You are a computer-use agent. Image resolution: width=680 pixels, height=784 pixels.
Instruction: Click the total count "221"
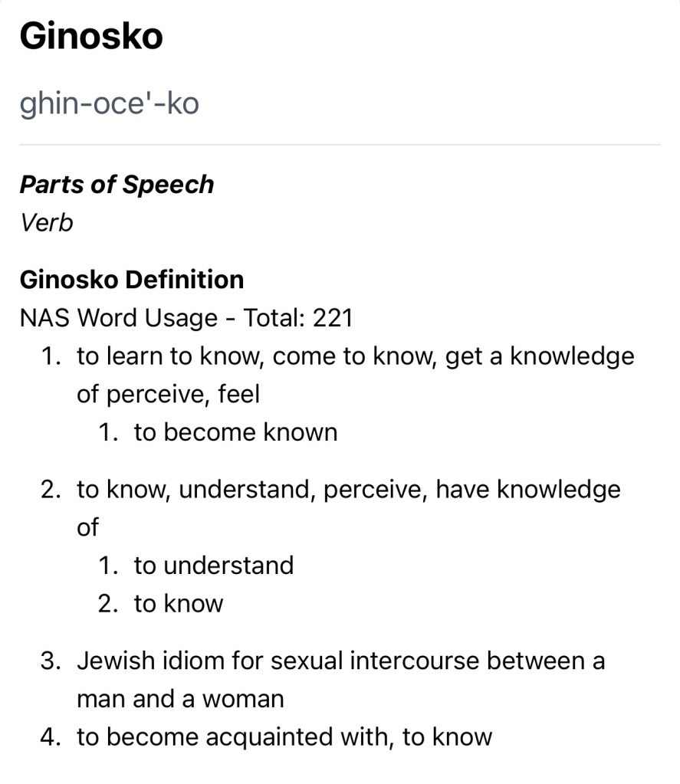coord(332,317)
